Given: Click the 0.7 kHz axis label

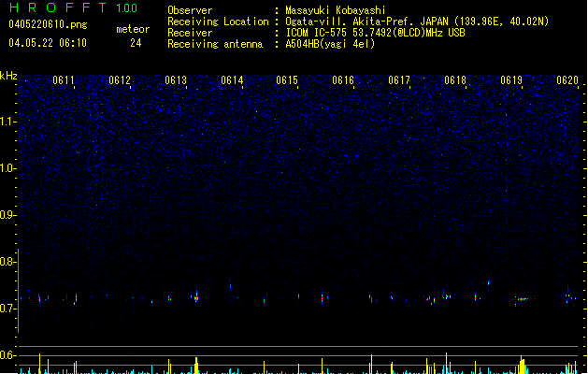Looking at the screenshot, I should click(x=8, y=309).
